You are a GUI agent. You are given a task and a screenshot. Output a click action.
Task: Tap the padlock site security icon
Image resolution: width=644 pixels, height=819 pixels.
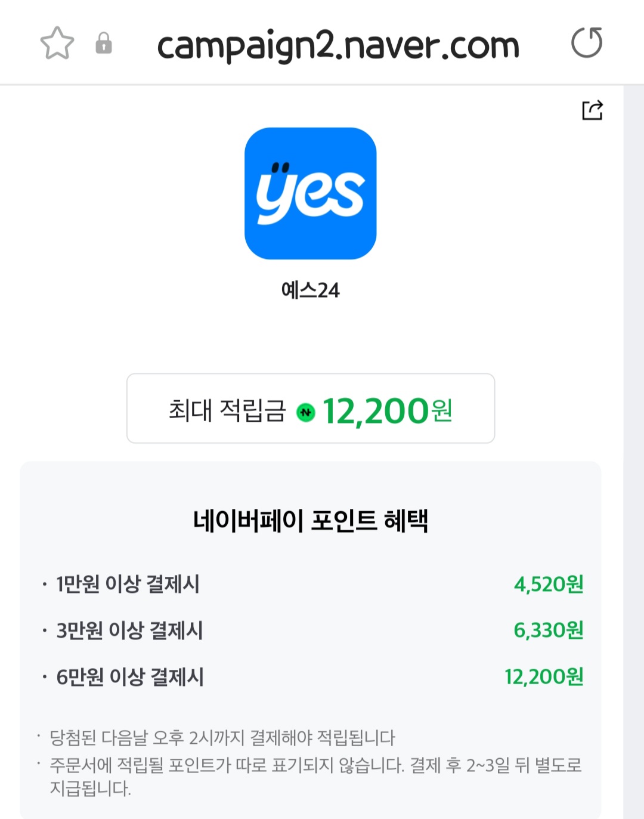(x=104, y=44)
